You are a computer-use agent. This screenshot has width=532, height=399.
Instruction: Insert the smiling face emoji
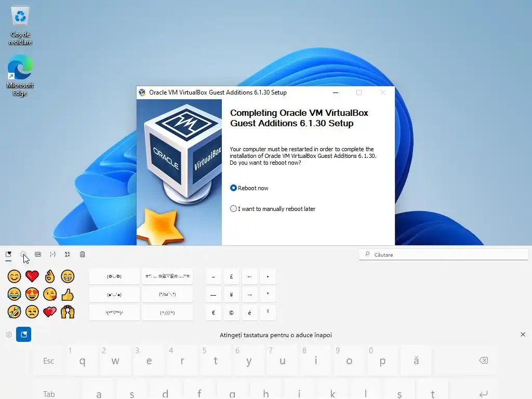[x=14, y=276]
